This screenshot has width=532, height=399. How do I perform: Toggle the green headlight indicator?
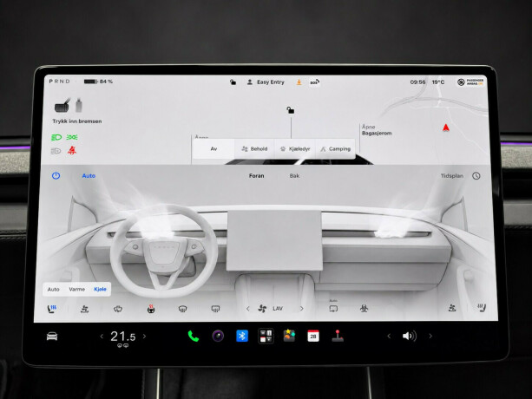56,137
